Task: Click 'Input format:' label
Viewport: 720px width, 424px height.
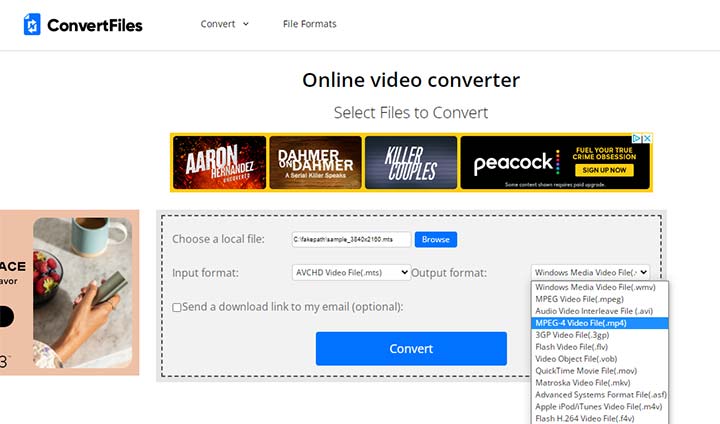Action: (x=205, y=273)
